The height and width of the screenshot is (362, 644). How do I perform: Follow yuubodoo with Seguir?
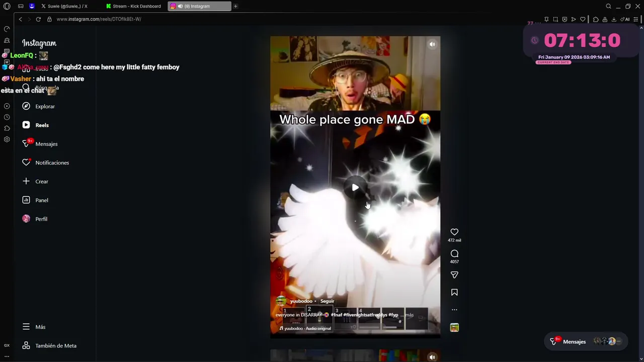(327, 301)
